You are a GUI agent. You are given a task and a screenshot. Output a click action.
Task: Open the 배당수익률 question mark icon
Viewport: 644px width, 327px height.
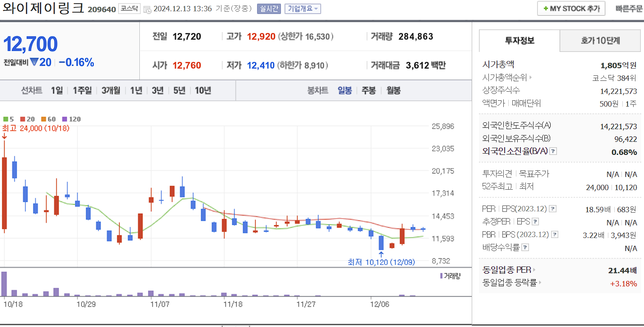pyautogui.click(x=524, y=247)
